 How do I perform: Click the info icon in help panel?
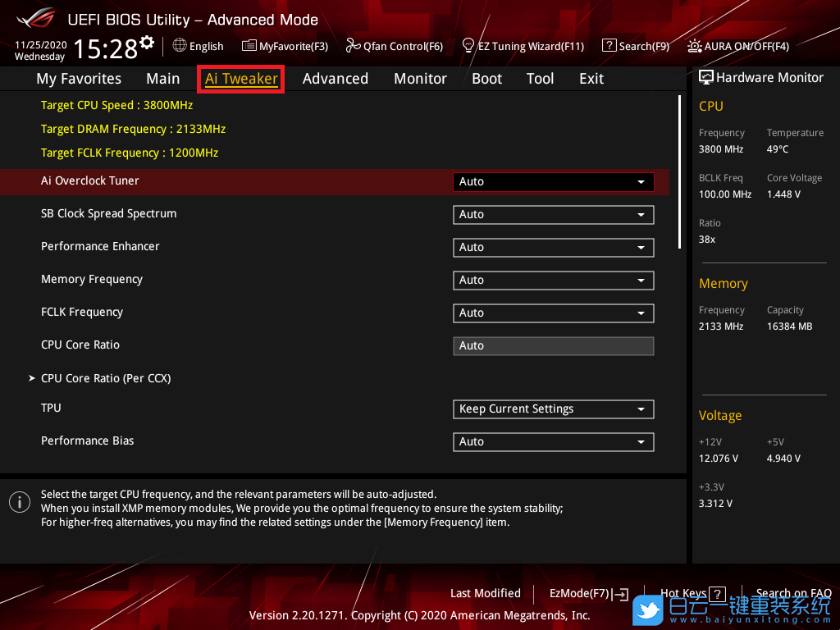click(x=19, y=502)
